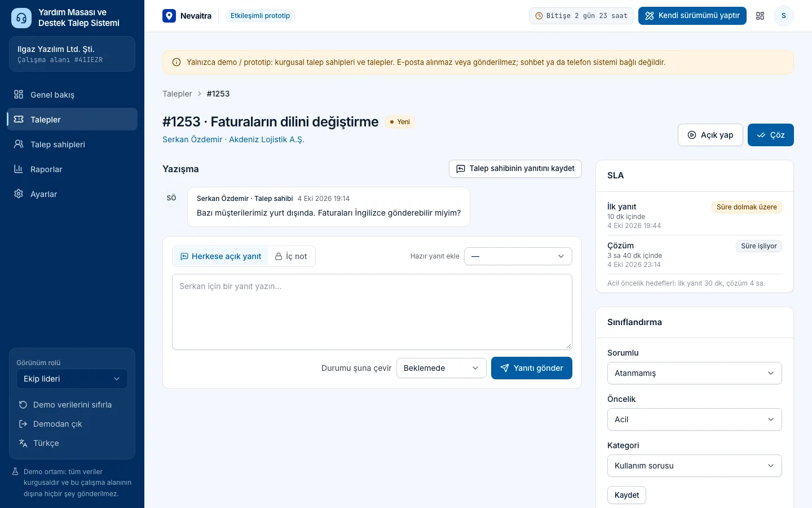This screenshot has width=812, height=508.
Task: Open the Görünüm rolü dropdown
Action: pyautogui.click(x=72, y=379)
